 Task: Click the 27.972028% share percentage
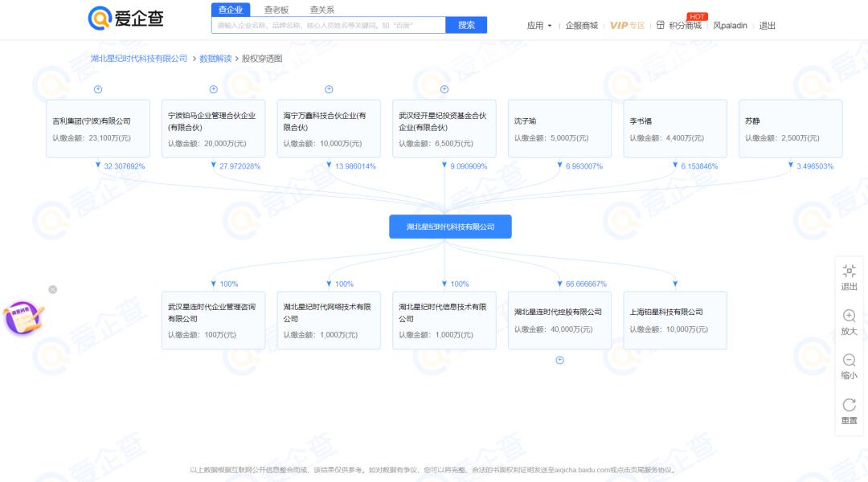[x=240, y=166]
